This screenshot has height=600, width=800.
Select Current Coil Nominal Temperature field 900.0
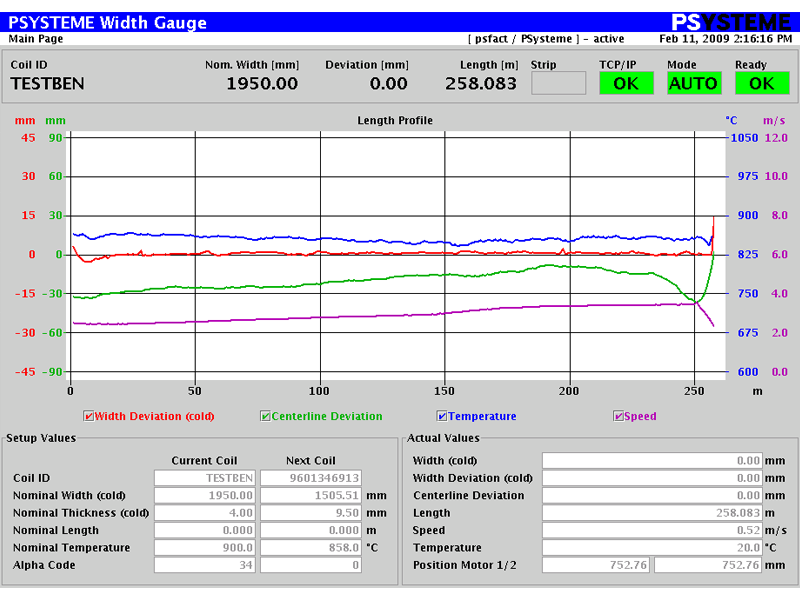(x=205, y=547)
